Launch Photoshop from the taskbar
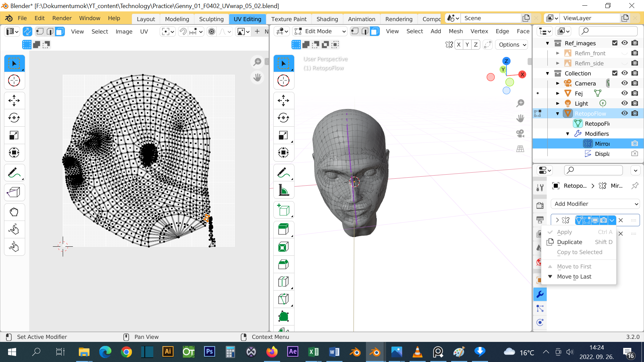Screen dimensions: 644x362 tap(209, 352)
